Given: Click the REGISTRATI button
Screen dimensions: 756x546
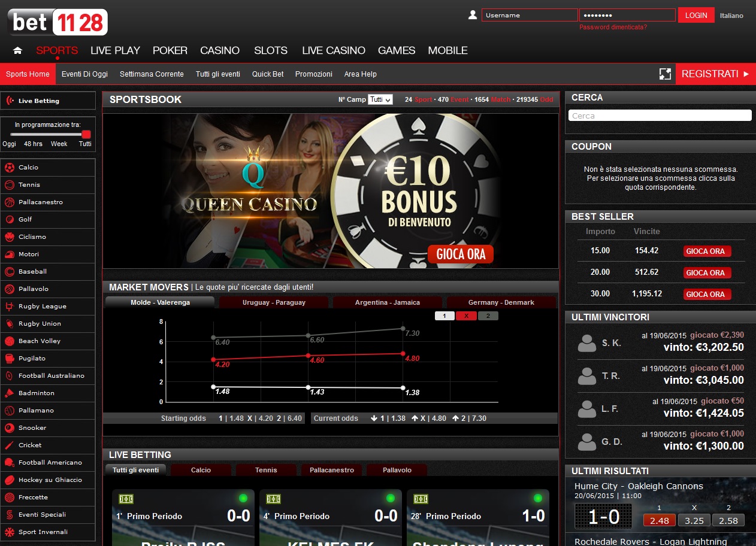Looking at the screenshot, I should pos(716,74).
